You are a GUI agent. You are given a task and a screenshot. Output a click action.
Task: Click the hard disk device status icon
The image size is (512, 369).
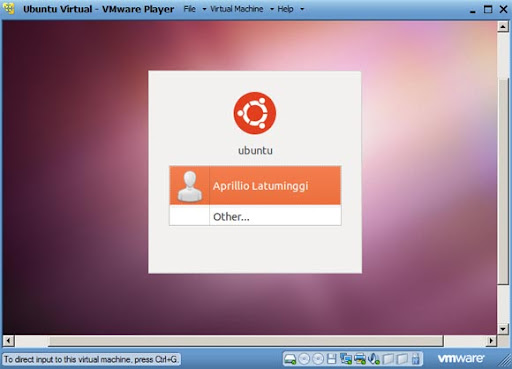pyautogui.click(x=290, y=359)
